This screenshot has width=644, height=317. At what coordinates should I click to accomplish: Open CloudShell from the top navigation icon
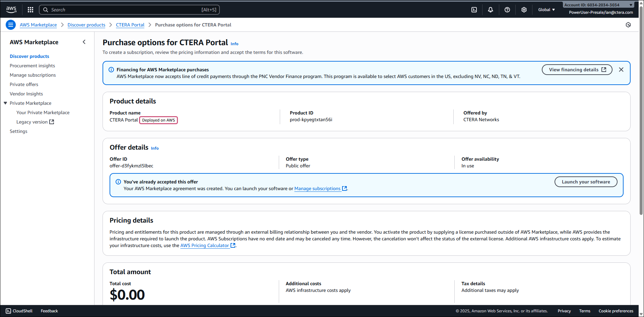click(474, 10)
